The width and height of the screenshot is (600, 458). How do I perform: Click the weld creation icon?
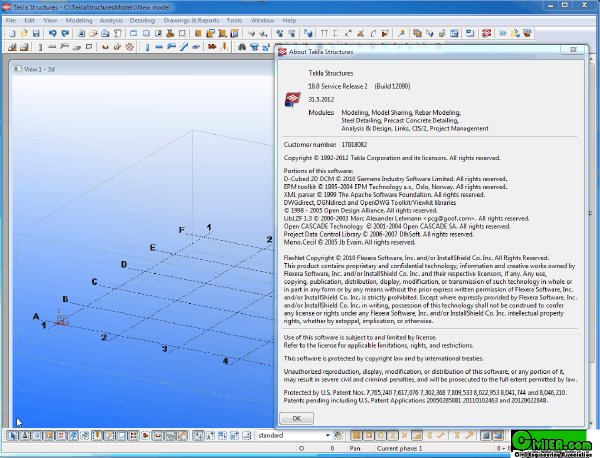(224, 47)
